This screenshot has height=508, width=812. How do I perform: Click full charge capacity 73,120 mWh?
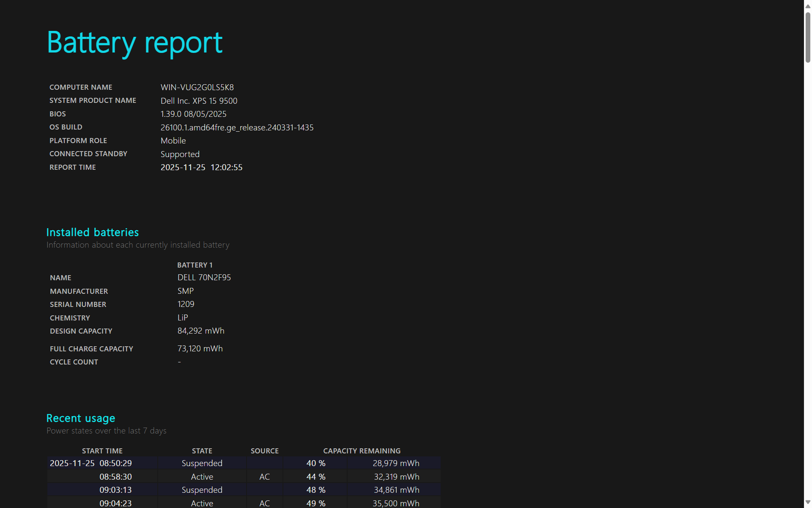200,348
